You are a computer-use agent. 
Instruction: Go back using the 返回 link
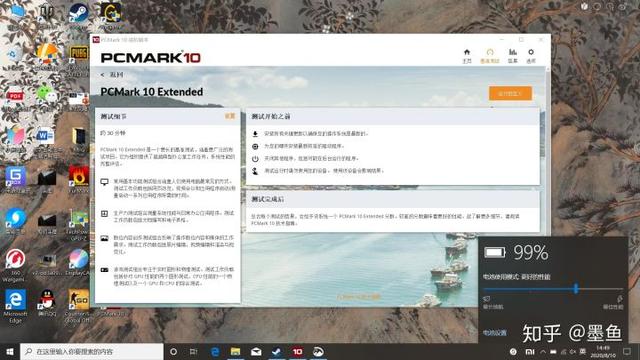coord(113,75)
